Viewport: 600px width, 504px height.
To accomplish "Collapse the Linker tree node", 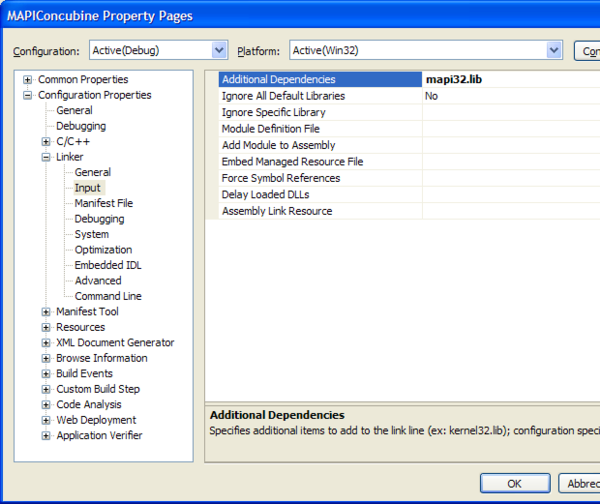I will click(x=46, y=158).
